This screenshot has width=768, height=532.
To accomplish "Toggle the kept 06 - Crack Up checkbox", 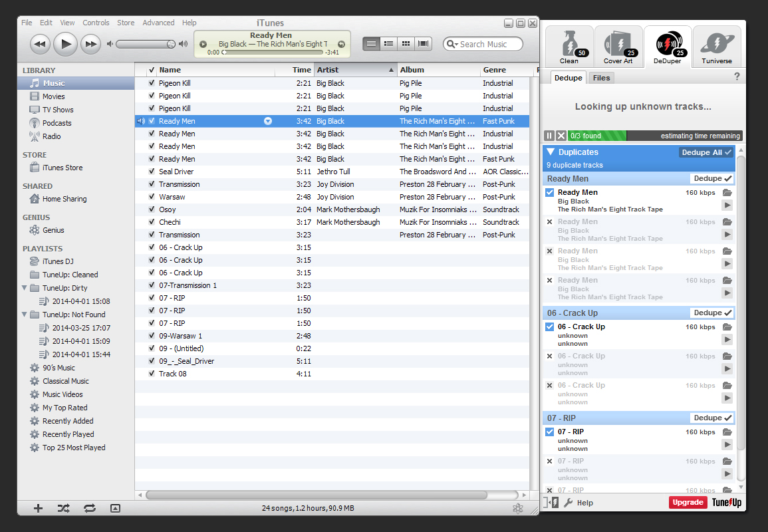I will tap(549, 327).
